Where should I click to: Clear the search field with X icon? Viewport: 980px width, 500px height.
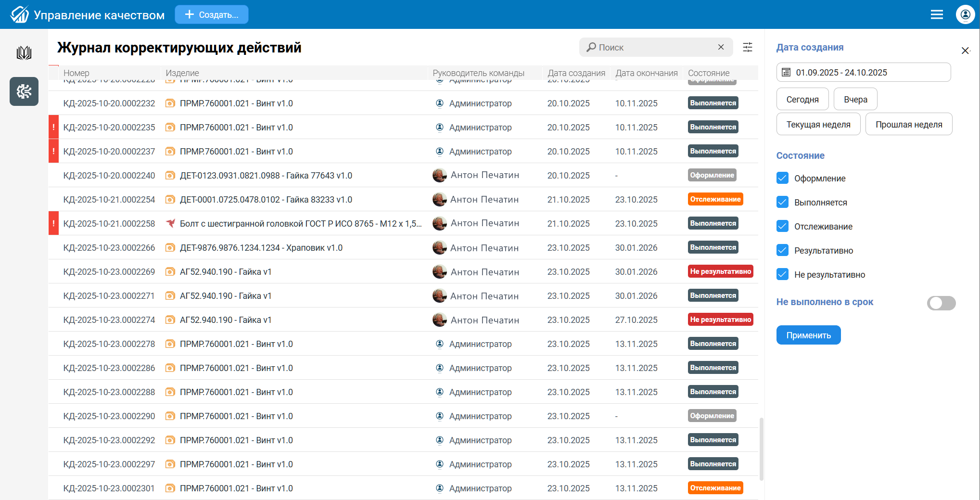[721, 47]
